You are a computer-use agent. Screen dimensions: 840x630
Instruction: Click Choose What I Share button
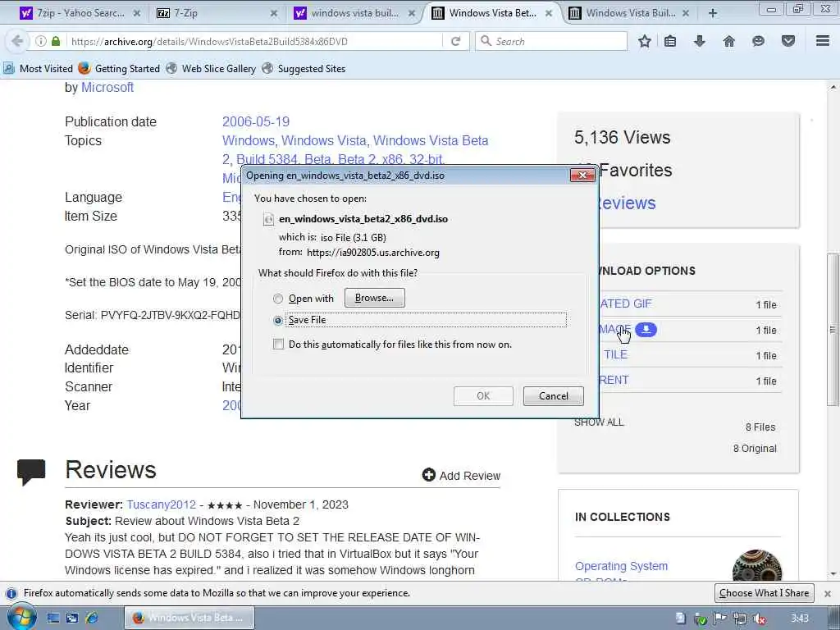[x=764, y=593]
